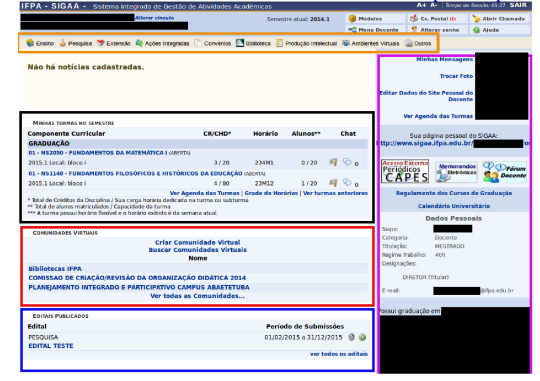540x381 pixels.
Task: Open Calendário Universitário link
Action: (x=454, y=206)
